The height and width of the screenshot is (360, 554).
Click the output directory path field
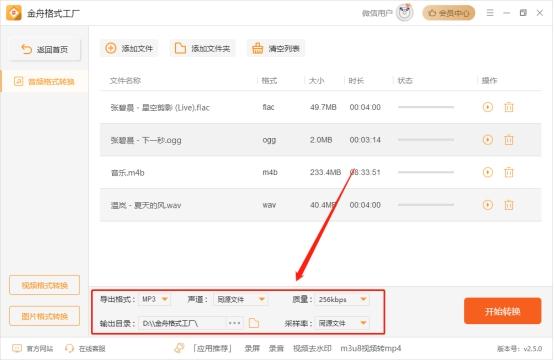(x=183, y=323)
